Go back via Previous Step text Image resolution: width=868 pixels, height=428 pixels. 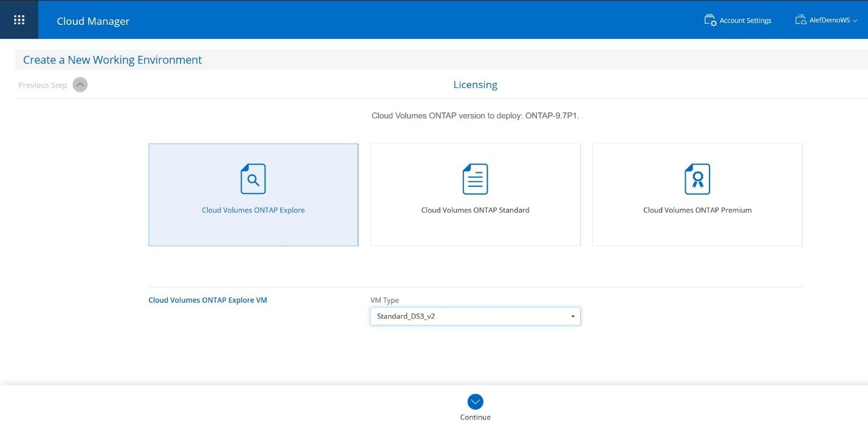[43, 85]
